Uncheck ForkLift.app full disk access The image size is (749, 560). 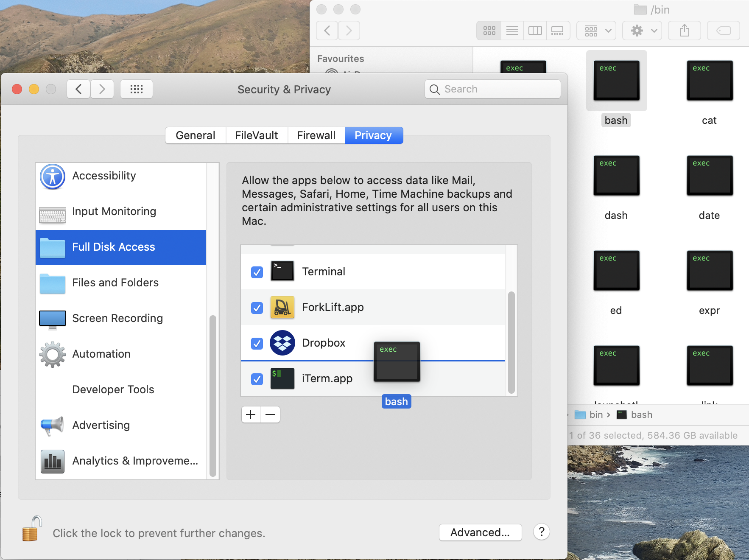pyautogui.click(x=257, y=308)
